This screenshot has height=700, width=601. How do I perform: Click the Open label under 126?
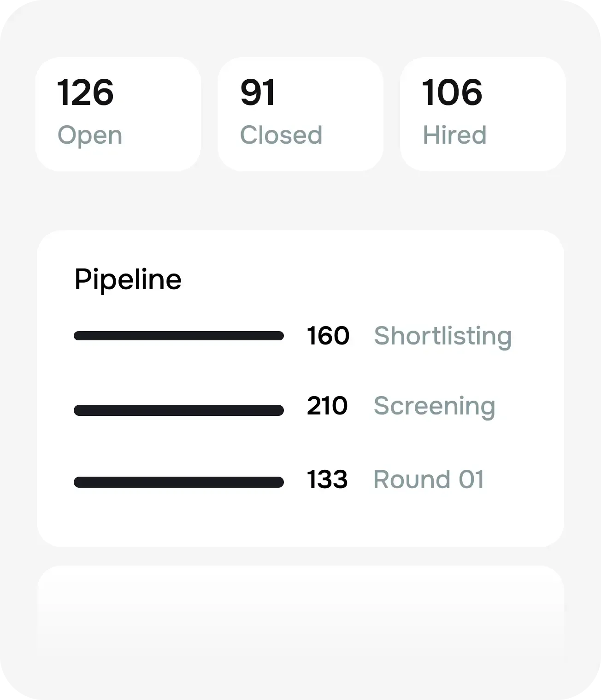pos(90,135)
